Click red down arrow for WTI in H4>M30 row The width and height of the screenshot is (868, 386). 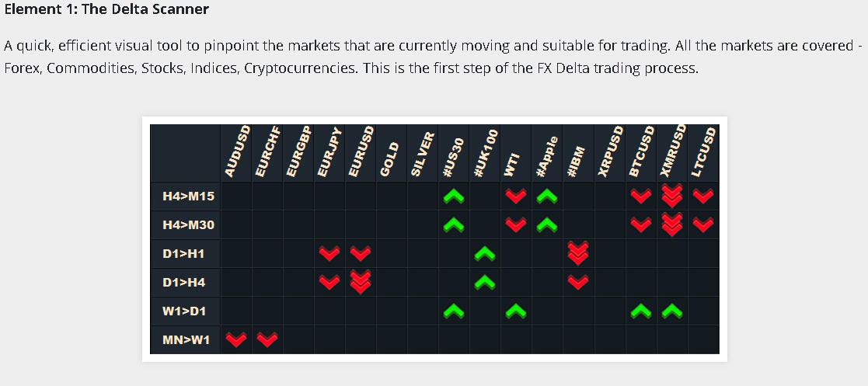click(516, 225)
